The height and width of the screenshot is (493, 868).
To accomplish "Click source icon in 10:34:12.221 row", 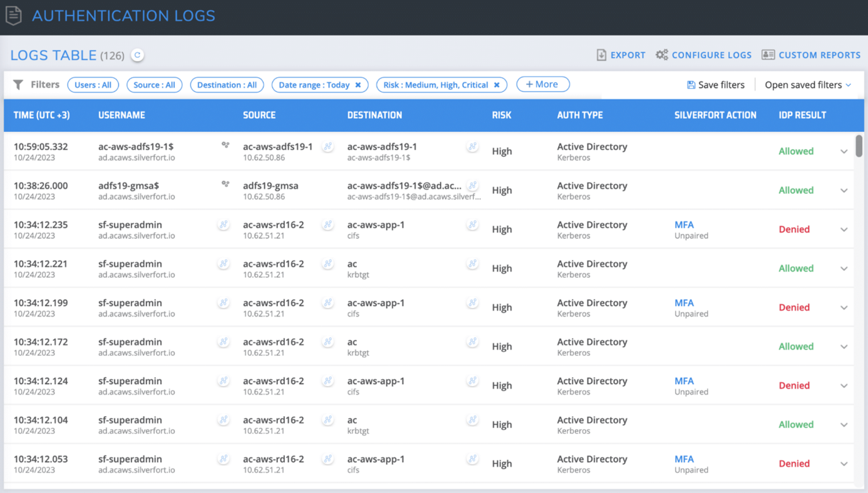I will (x=328, y=263).
